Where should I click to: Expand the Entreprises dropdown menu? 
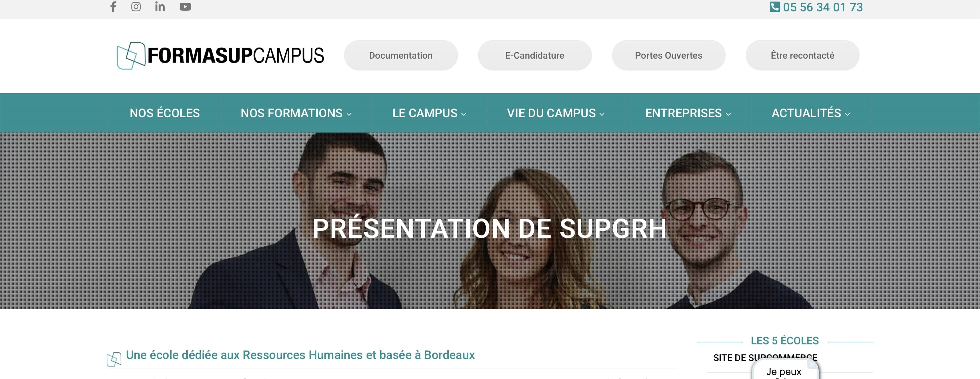click(x=688, y=113)
